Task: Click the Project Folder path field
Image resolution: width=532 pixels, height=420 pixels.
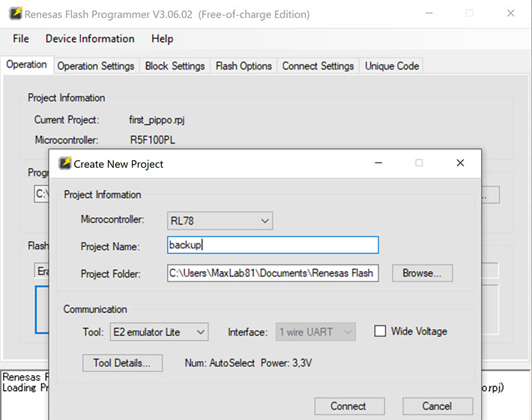Action: [273, 273]
